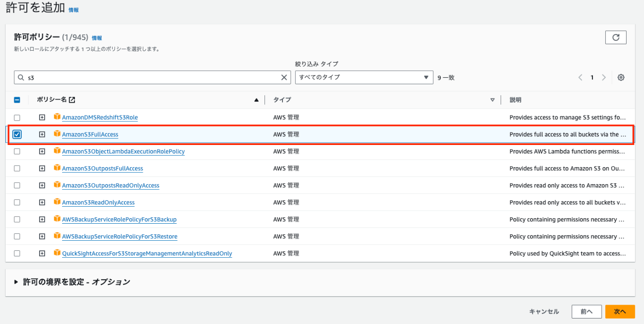Click the policy icon for QuickSightAccessForS3StorageManagementAnalyticsReadOnly
The width and height of the screenshot is (644, 324).
(x=57, y=253)
